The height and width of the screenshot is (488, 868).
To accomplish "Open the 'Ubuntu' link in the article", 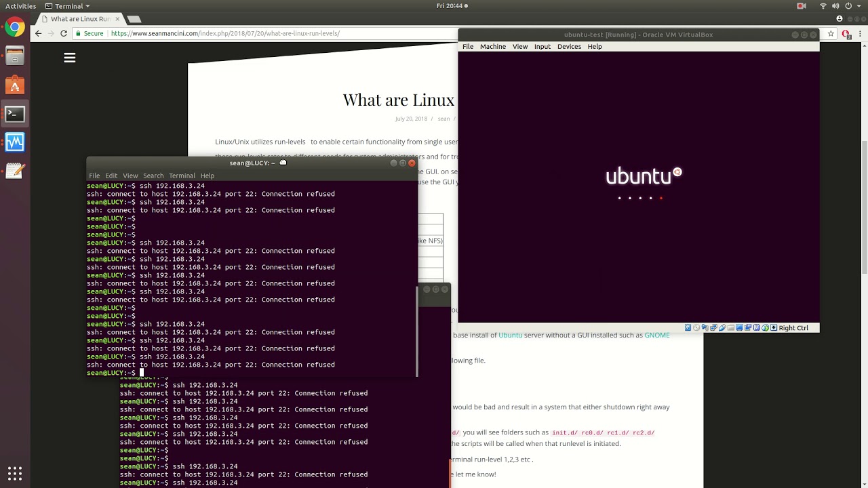I will (511, 335).
